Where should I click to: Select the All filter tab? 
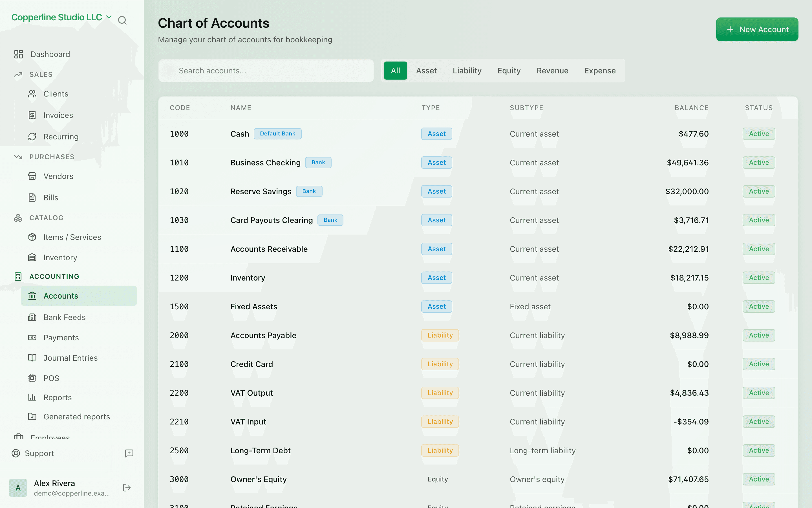tap(395, 71)
